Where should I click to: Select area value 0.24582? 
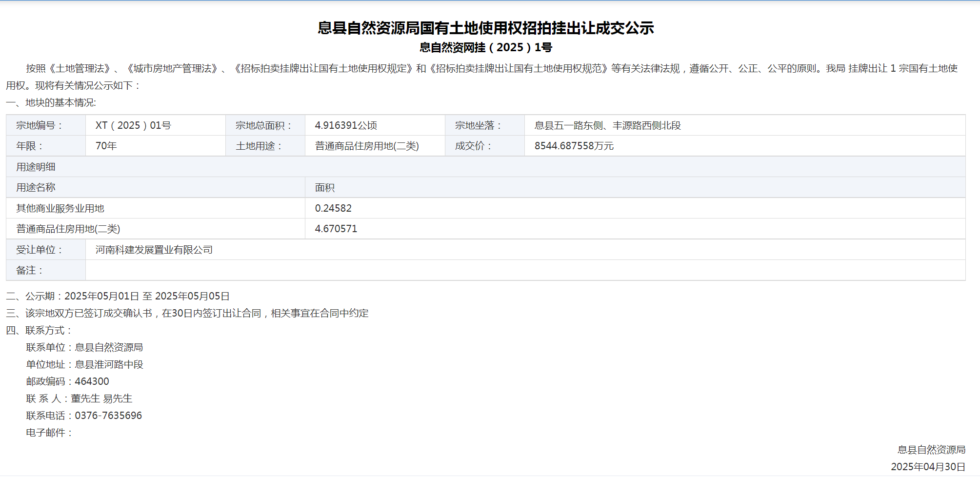point(333,208)
